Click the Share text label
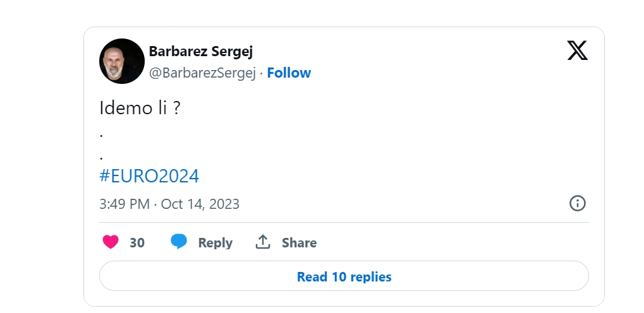Image resolution: width=644 pixels, height=313 pixels. pyautogui.click(x=299, y=242)
